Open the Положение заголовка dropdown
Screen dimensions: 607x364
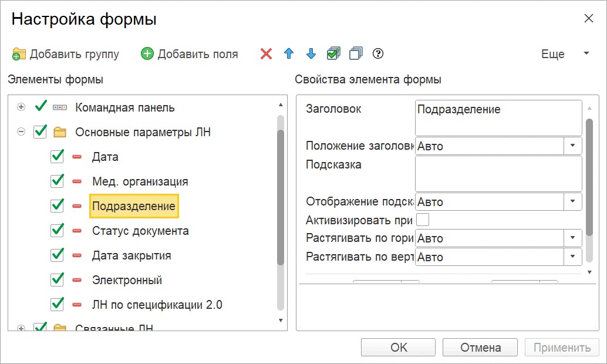(x=572, y=146)
